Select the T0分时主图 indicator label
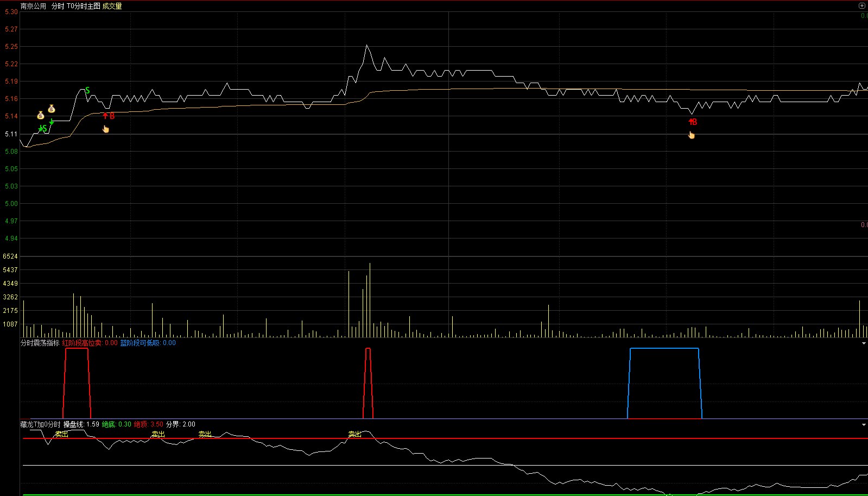 click(84, 6)
